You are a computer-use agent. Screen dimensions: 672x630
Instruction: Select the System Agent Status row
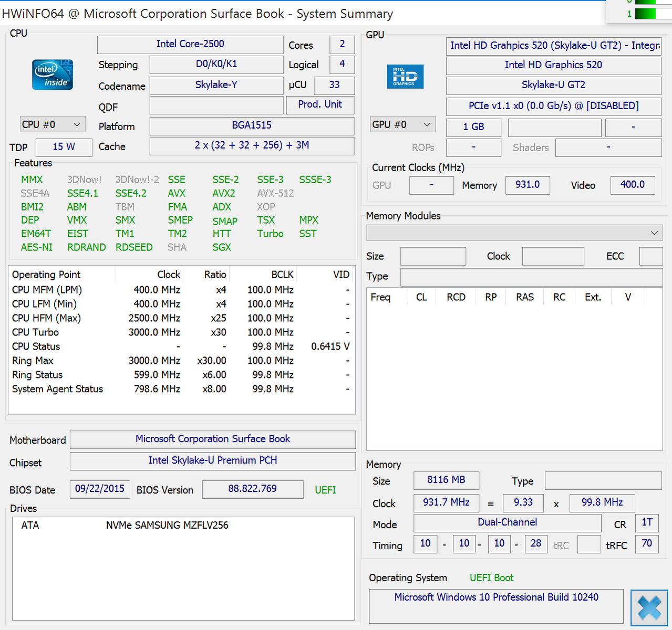click(x=181, y=389)
